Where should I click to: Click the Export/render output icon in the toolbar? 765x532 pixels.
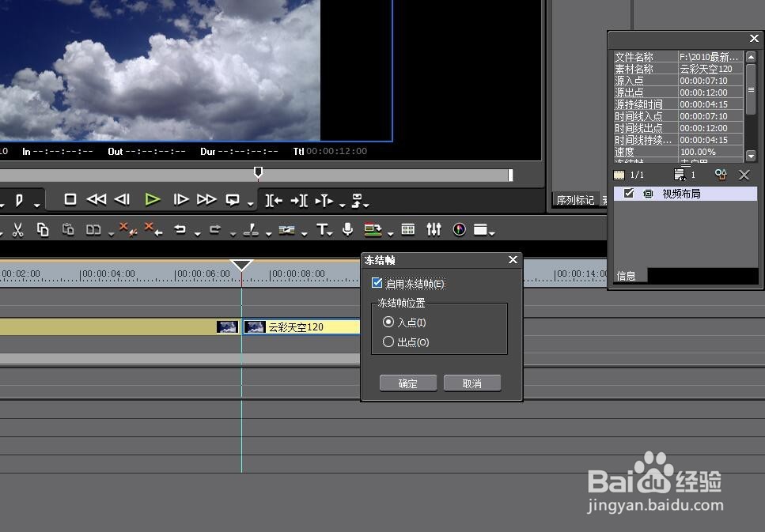click(x=373, y=230)
